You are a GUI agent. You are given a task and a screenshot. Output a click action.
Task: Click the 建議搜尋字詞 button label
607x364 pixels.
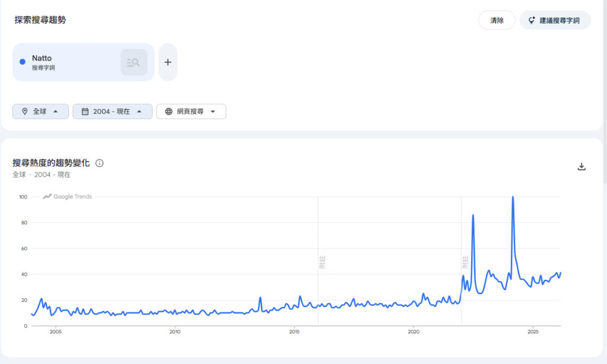click(560, 20)
